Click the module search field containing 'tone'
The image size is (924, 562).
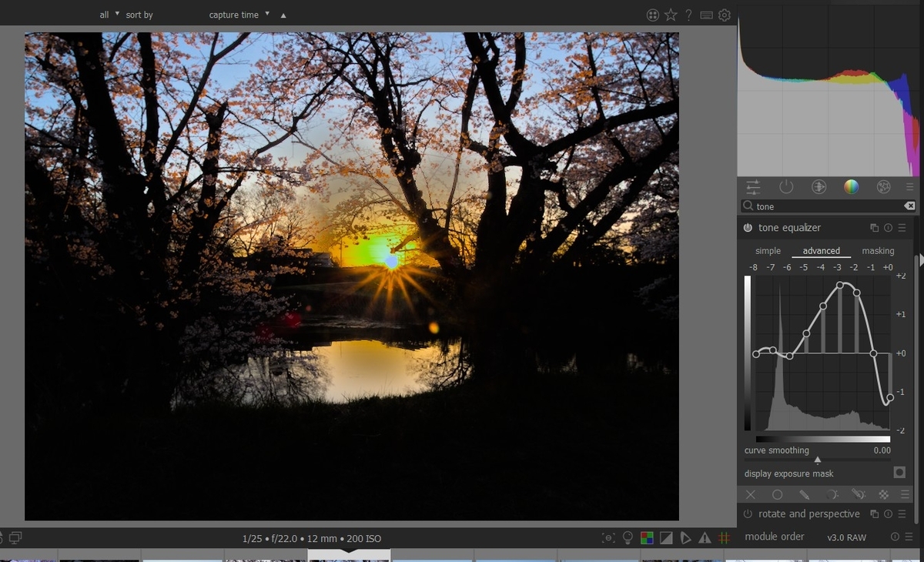[x=828, y=206]
